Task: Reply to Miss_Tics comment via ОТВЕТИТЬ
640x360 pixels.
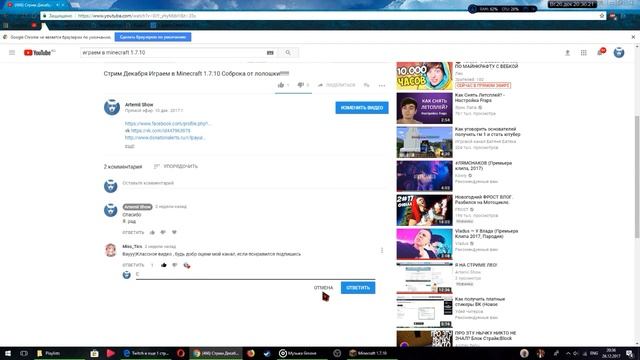Action: [x=133, y=265]
